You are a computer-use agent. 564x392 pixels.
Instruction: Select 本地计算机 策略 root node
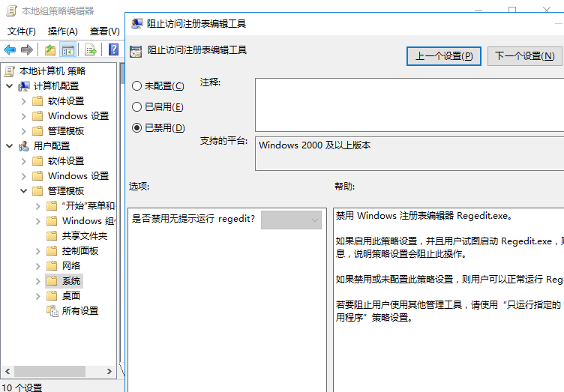[52, 71]
